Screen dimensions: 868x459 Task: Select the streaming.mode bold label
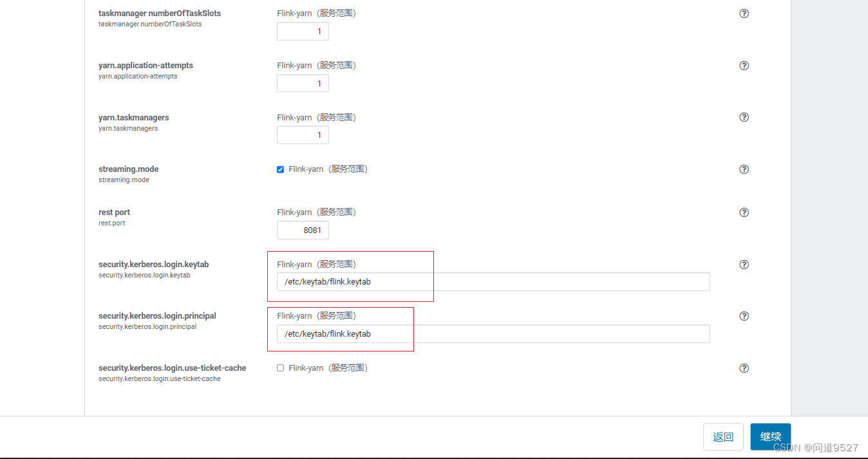[x=129, y=169]
